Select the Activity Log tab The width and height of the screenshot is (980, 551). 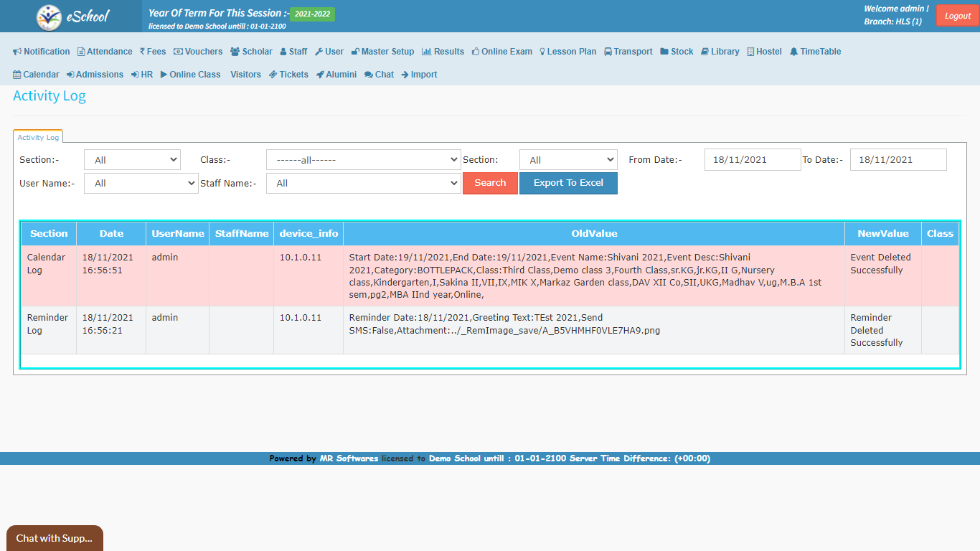(x=38, y=137)
